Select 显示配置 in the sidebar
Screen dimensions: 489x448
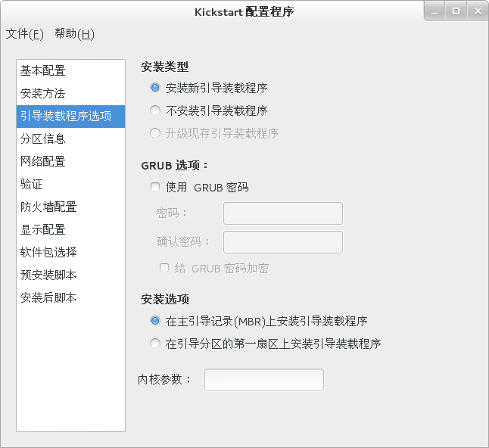tap(71, 230)
